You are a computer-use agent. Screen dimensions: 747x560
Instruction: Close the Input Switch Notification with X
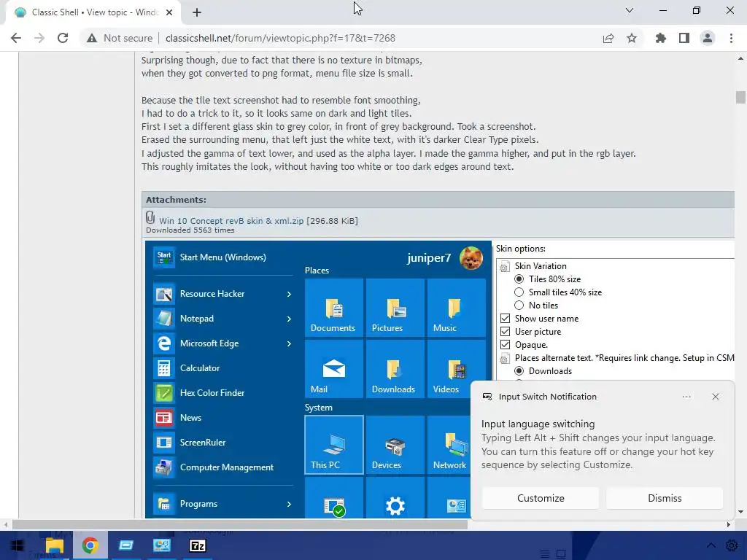tap(716, 397)
